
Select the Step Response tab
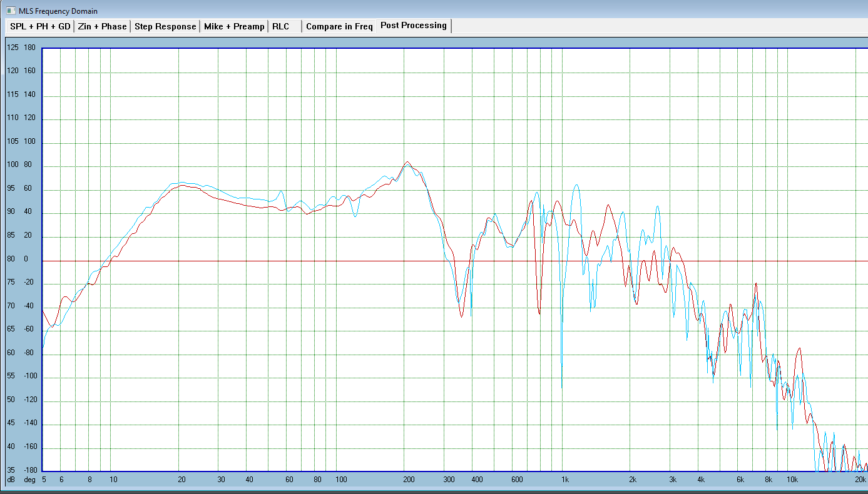(165, 26)
